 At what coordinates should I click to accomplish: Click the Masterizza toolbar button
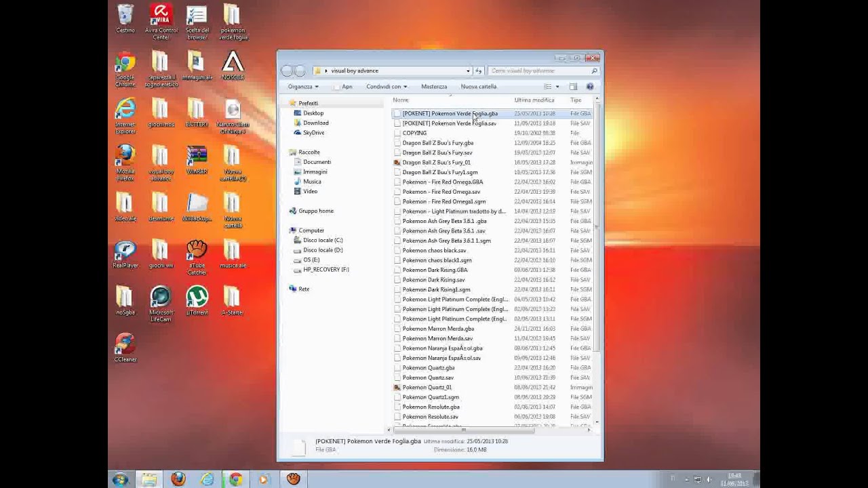click(434, 87)
